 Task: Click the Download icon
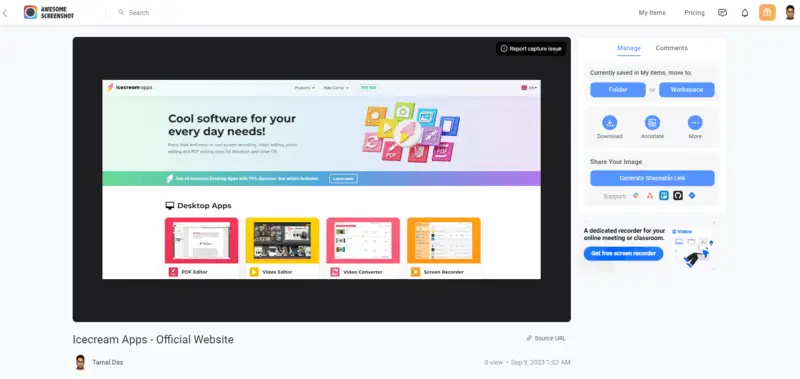click(x=610, y=122)
